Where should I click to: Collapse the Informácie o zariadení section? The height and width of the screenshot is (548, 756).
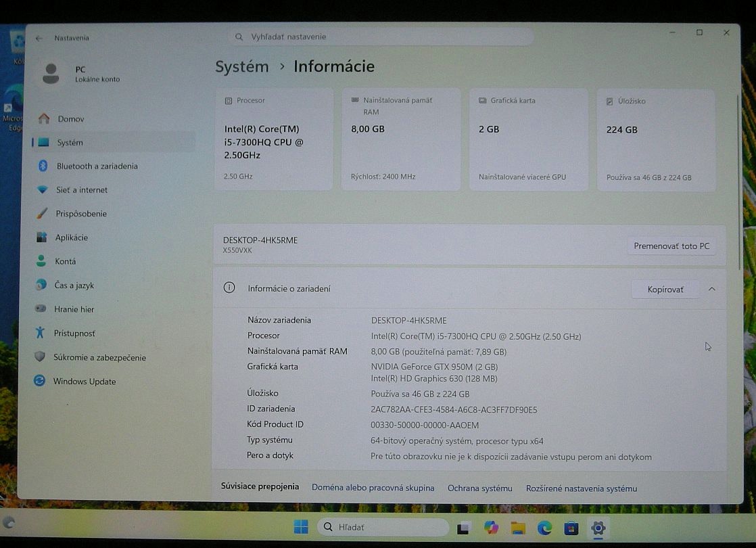click(x=711, y=289)
